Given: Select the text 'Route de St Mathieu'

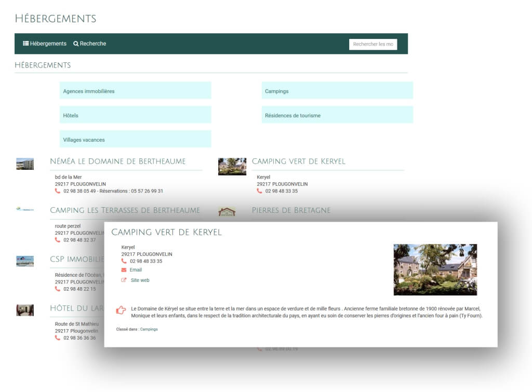Looking at the screenshot, I should tap(77, 324).
